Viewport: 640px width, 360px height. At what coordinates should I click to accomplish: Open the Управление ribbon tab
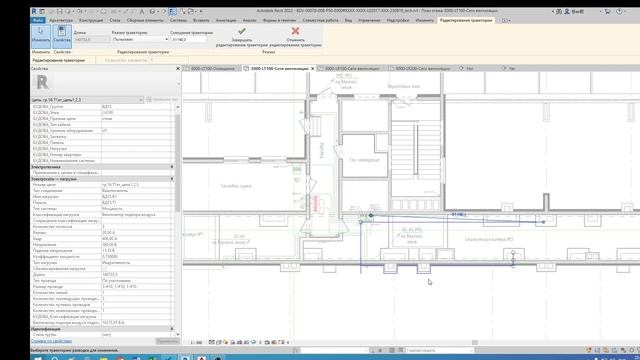369,20
